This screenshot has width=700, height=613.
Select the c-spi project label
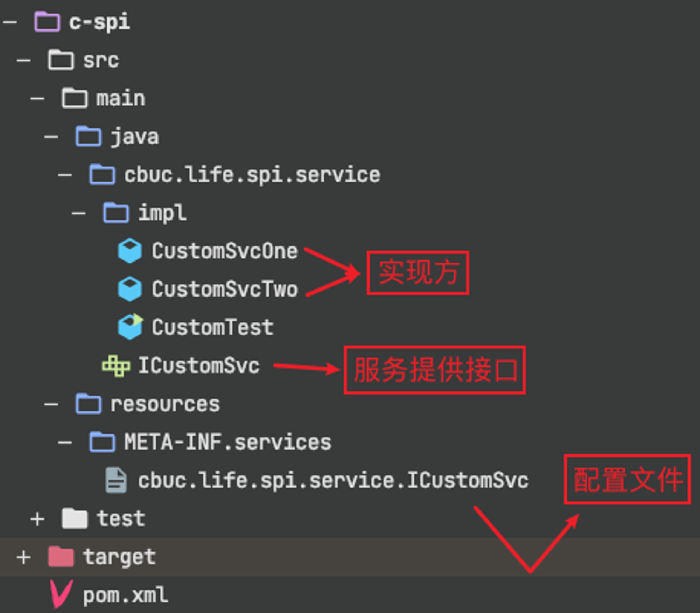tap(100, 22)
